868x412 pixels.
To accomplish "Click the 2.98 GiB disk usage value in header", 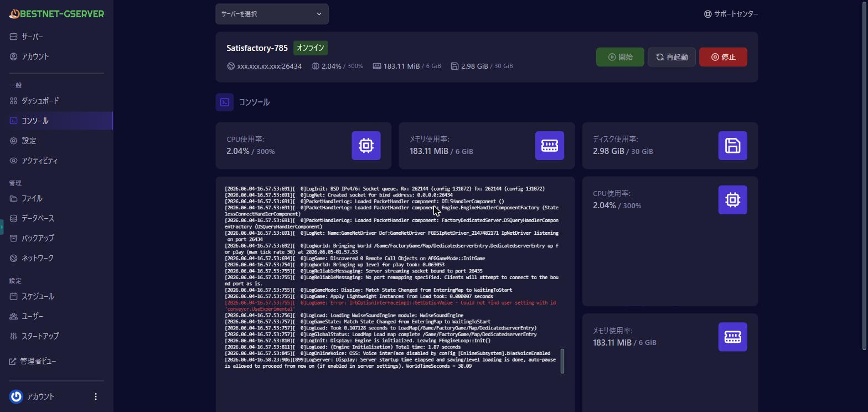I will [474, 66].
